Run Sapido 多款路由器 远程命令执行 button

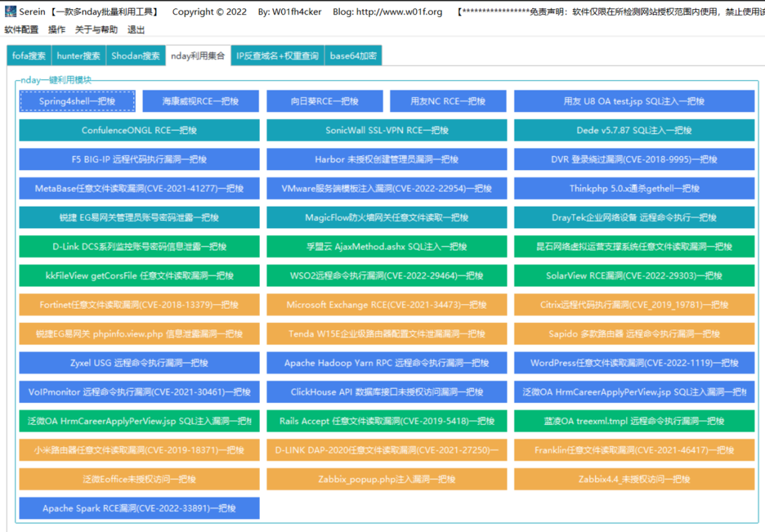pos(634,334)
